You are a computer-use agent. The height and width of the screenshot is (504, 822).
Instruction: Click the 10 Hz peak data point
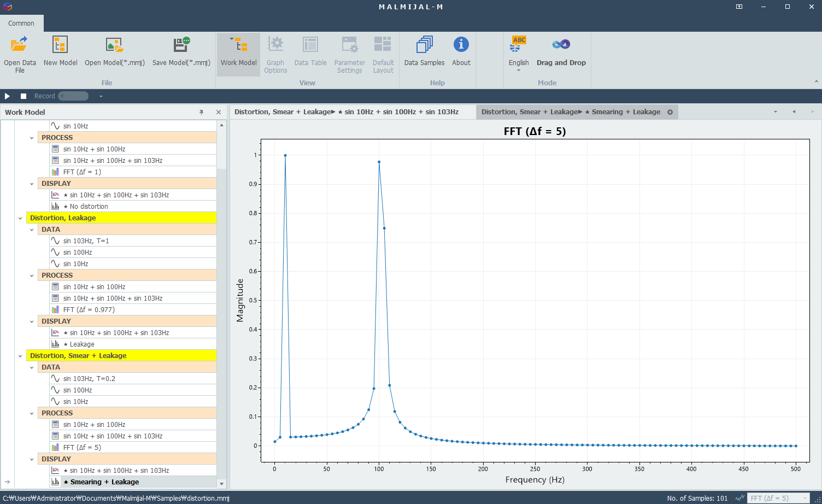pyautogui.click(x=285, y=155)
